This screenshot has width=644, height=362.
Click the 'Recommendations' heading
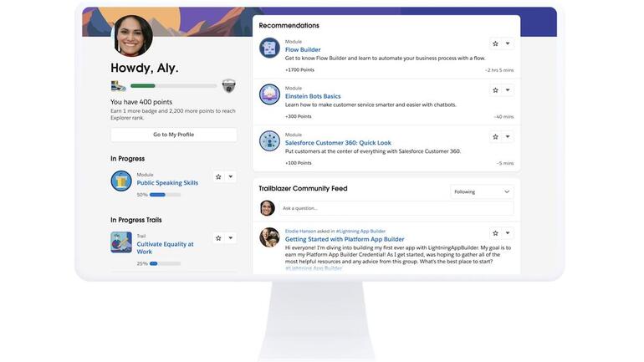point(289,25)
